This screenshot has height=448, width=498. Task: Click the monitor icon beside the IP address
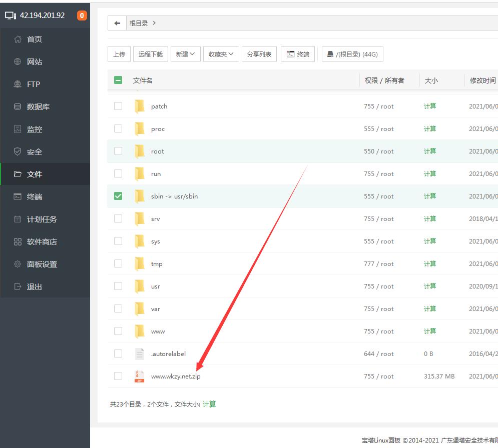11,15
